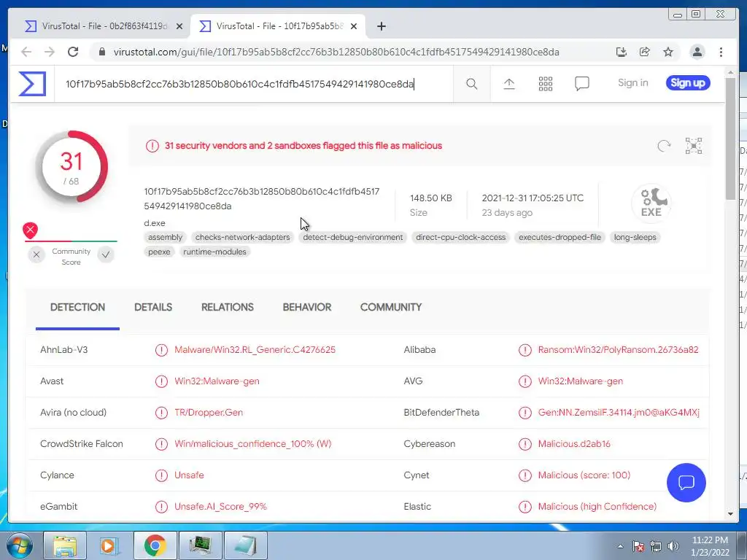The image size is (747, 560).
Task: Click the TR/Dropper.Gen Avira result
Action: (209, 413)
